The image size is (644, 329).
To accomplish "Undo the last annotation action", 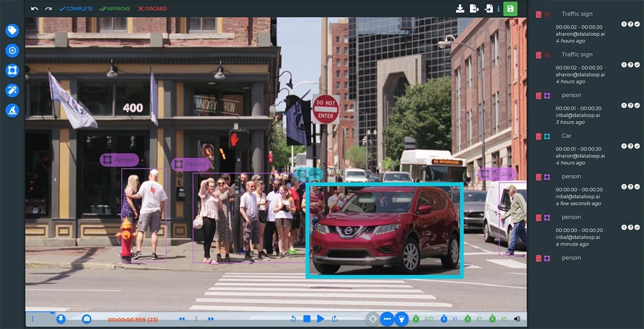I will pos(34,8).
